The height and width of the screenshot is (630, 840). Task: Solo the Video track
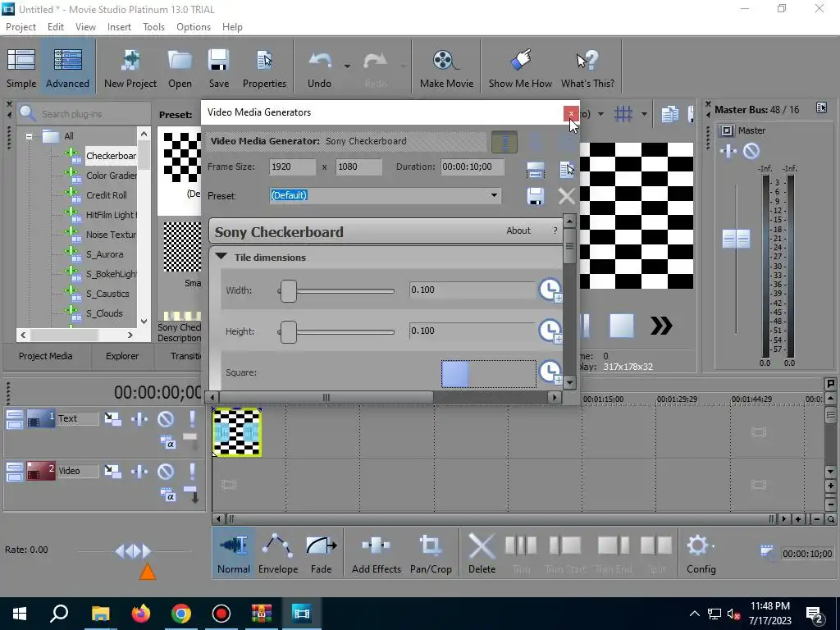tap(192, 471)
